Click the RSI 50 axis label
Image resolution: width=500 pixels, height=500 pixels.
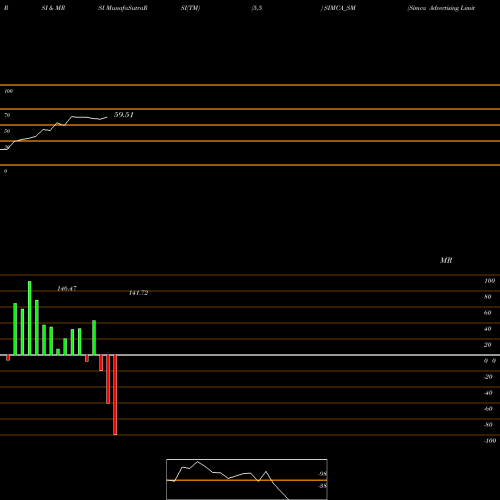click(x=7, y=131)
